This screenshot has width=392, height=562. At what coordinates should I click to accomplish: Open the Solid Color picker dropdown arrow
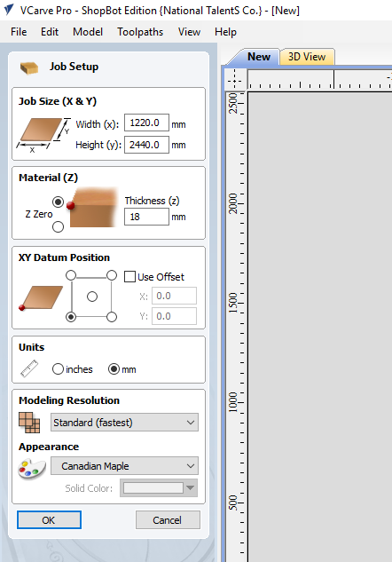[191, 487]
